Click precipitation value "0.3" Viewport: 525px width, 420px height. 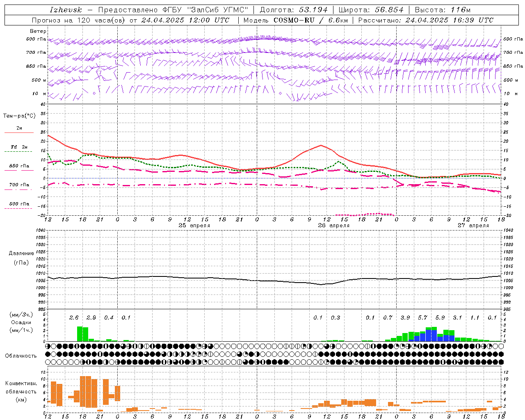[336, 318]
